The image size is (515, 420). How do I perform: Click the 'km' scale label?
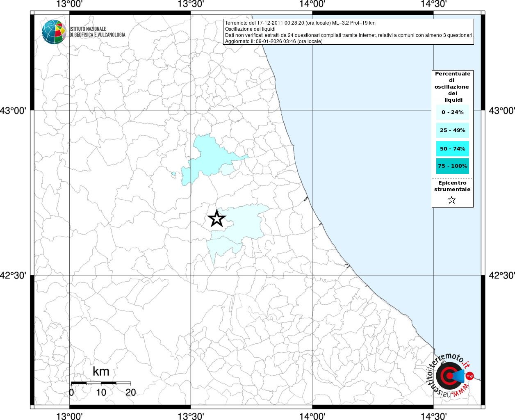101,372
